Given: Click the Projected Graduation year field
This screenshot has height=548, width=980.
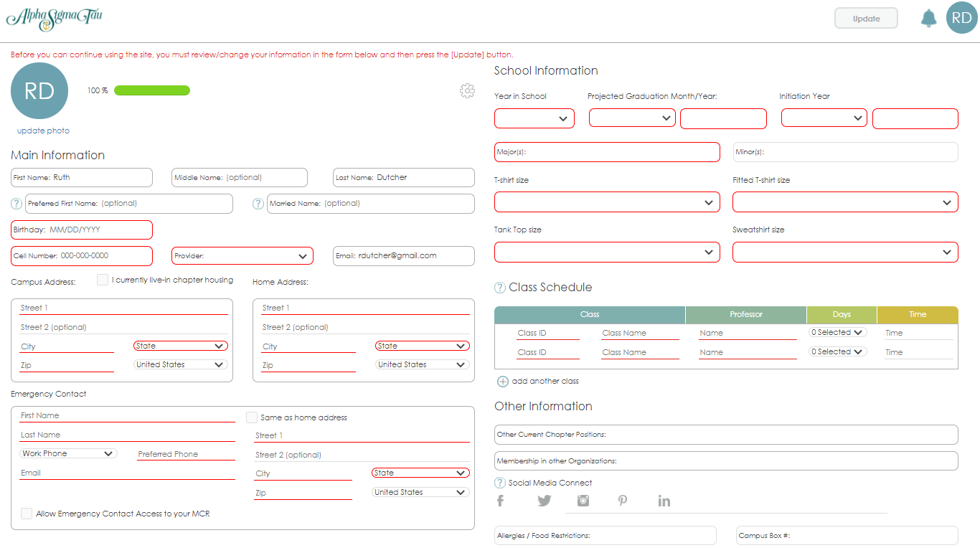Looking at the screenshot, I should coord(723,118).
